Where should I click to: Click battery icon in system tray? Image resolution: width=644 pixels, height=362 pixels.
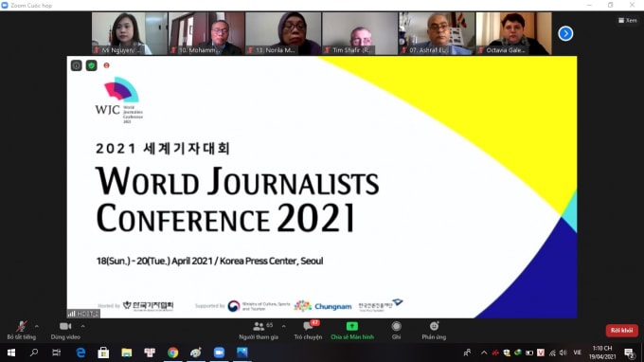coord(529,353)
